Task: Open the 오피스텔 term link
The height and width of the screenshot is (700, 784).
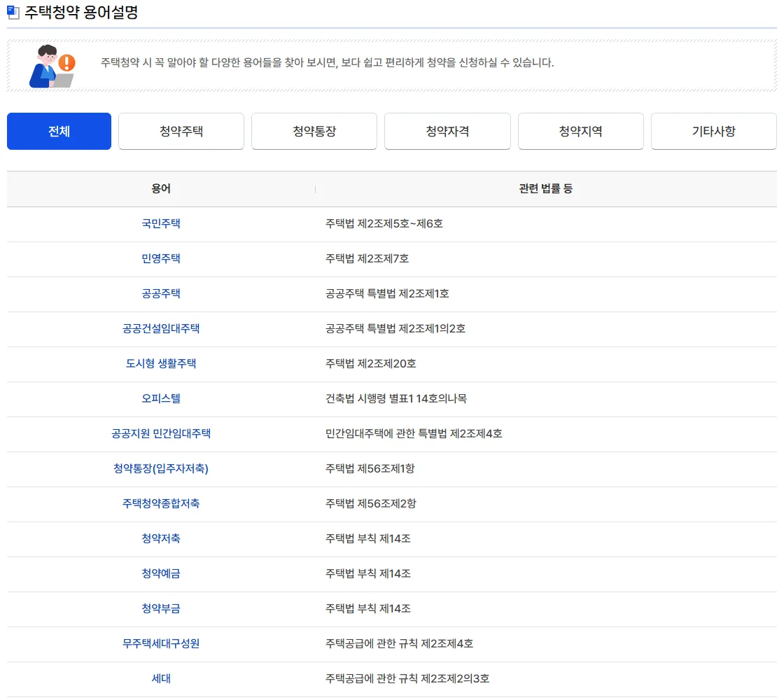Action: (161, 398)
